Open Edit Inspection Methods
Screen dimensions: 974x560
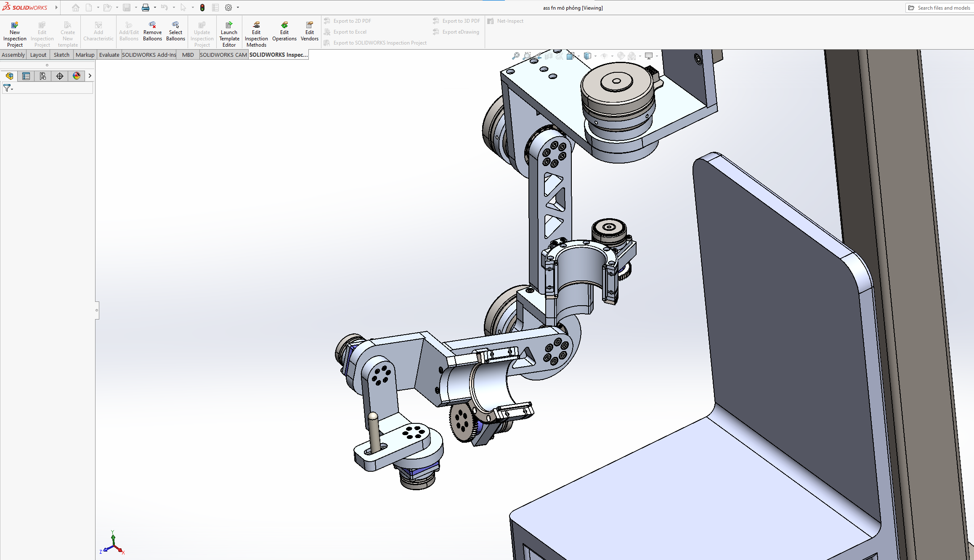pyautogui.click(x=256, y=25)
